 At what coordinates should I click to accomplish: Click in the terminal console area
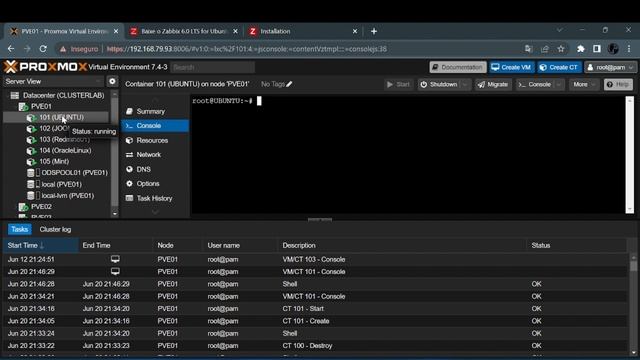pyautogui.click(x=407, y=155)
